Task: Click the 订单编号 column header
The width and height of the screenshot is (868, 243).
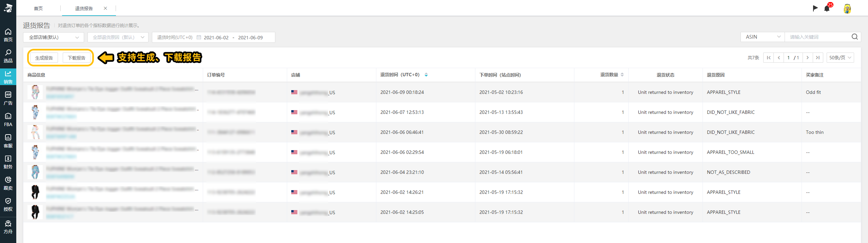Action: pos(216,75)
